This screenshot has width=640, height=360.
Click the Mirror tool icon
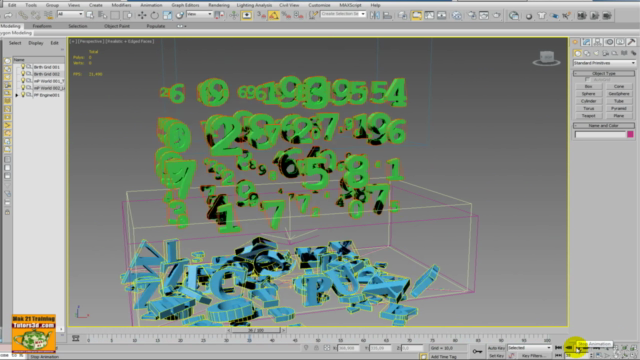click(x=375, y=16)
